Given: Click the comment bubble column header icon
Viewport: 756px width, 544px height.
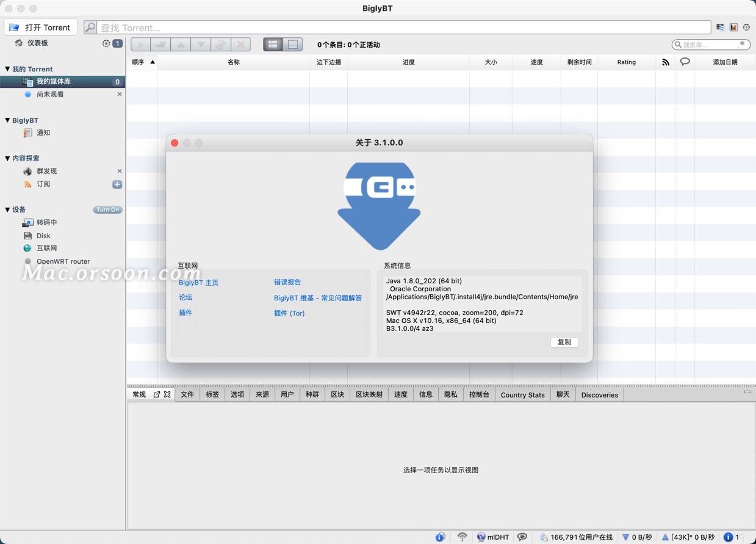Looking at the screenshot, I should 685,62.
